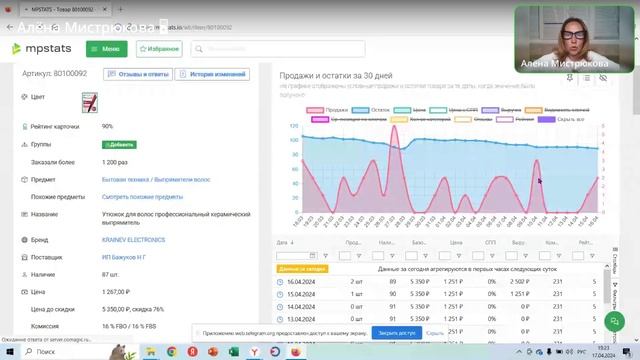The height and width of the screenshot is (360, 640).
Task: Click the clock icon for 15.04.2024 row
Action: tap(280, 294)
